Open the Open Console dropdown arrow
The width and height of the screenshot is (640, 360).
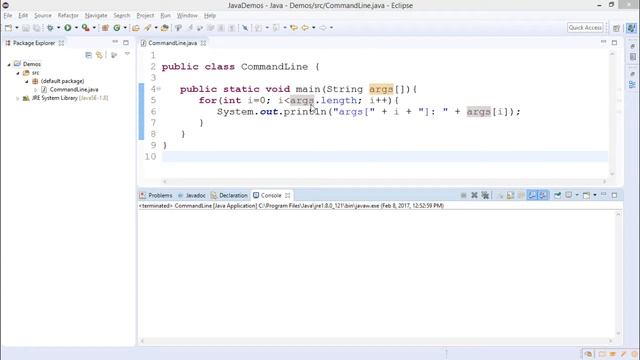coord(595,196)
